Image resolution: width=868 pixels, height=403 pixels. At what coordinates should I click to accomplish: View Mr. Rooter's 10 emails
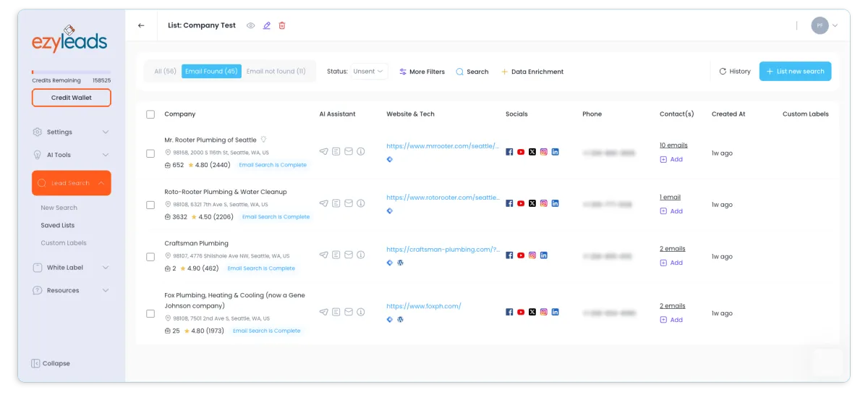coord(673,145)
